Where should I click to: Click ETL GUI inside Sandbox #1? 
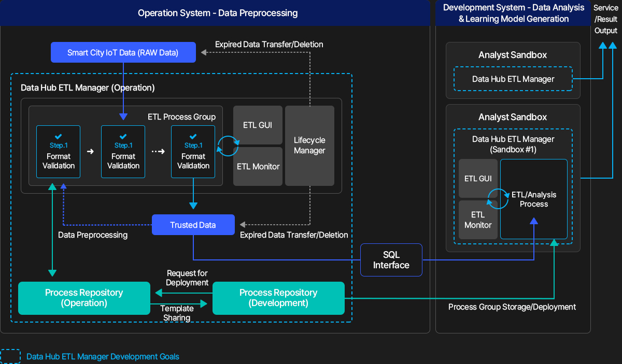tap(478, 179)
